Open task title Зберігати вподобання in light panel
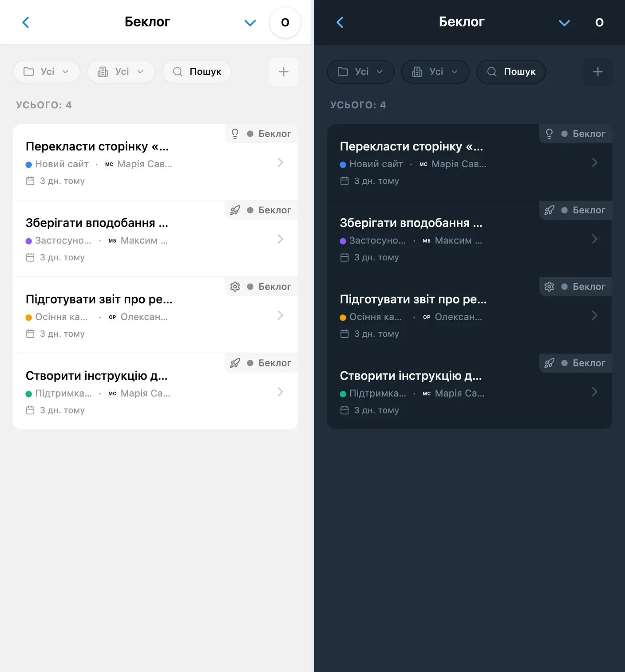This screenshot has width=625, height=672. [x=97, y=223]
